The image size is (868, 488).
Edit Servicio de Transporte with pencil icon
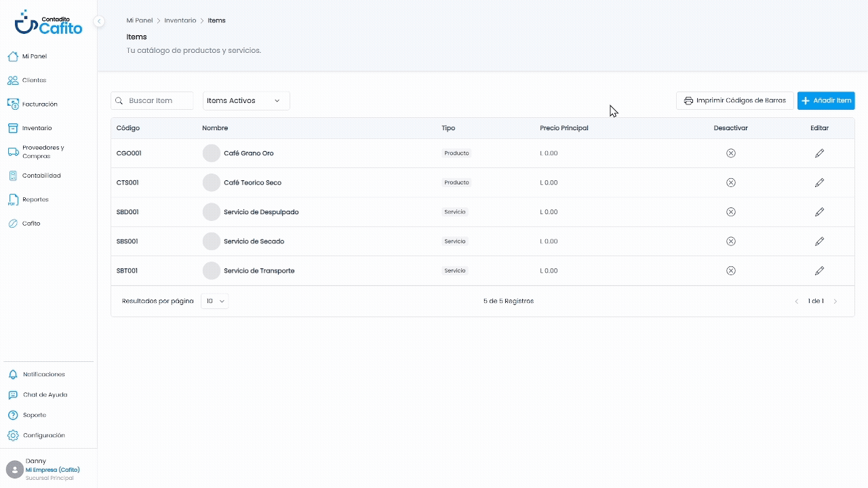tap(819, 270)
